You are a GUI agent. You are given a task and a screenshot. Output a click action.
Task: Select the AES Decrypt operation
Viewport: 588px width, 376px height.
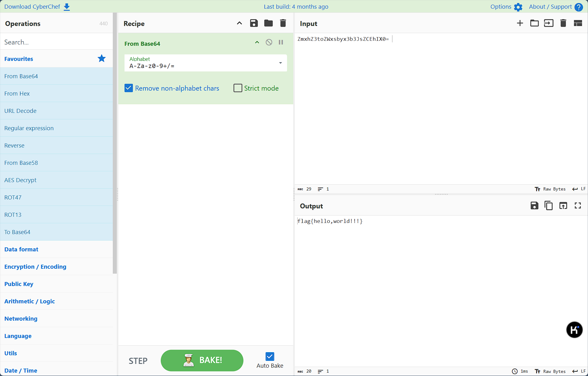pyautogui.click(x=57, y=180)
